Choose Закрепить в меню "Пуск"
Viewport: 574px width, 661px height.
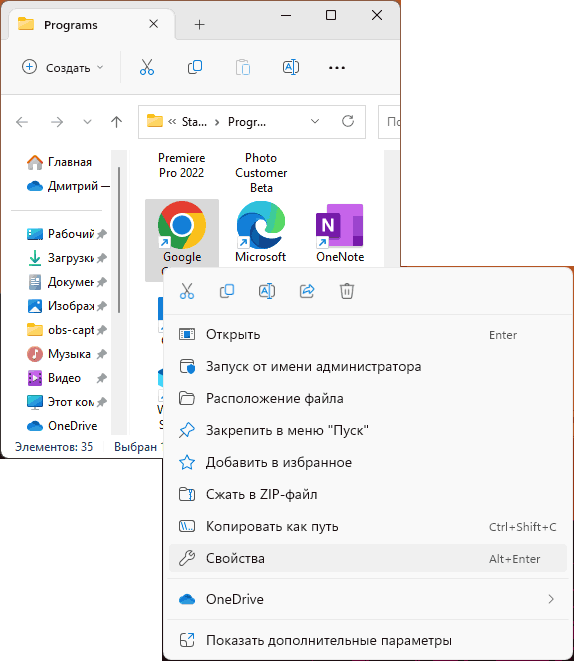pos(367,430)
